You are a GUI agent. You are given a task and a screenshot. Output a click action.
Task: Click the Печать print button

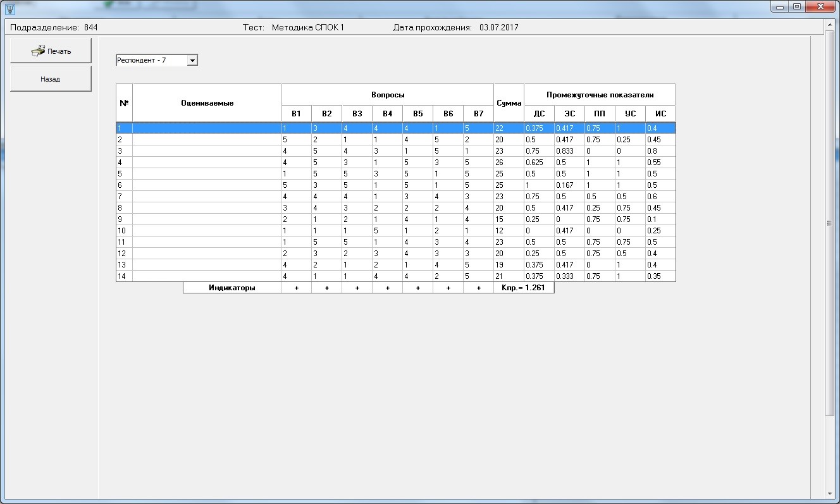51,51
